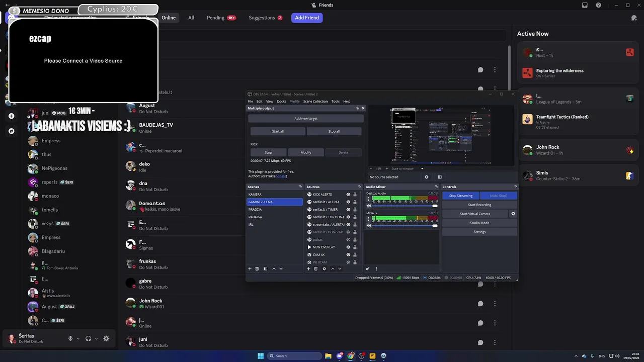Undock the Sources panel

[359, 187]
